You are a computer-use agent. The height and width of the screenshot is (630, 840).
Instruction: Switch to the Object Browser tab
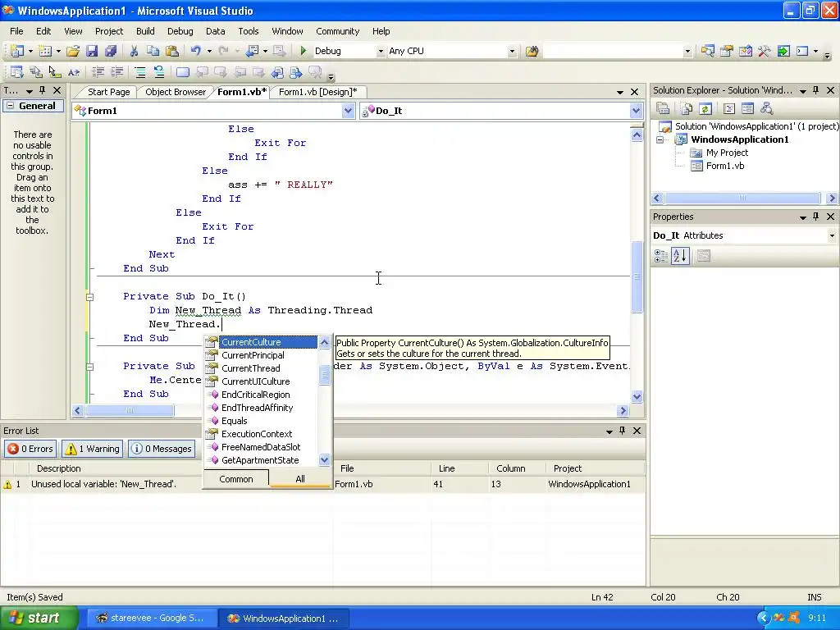click(176, 92)
